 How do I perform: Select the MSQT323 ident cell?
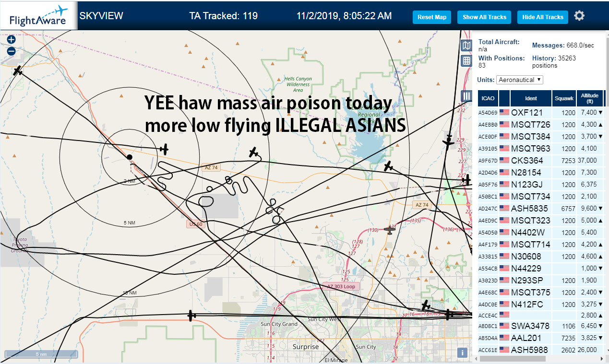pos(531,221)
